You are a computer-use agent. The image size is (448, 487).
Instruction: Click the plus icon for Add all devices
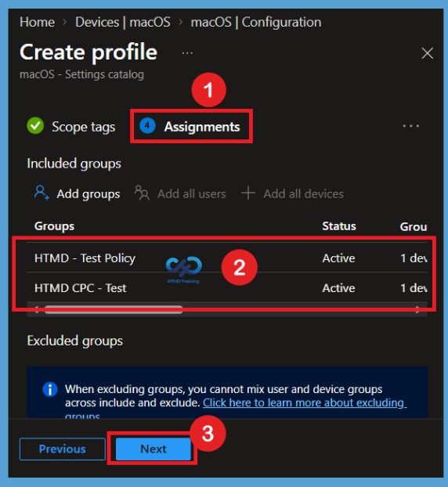(x=248, y=193)
